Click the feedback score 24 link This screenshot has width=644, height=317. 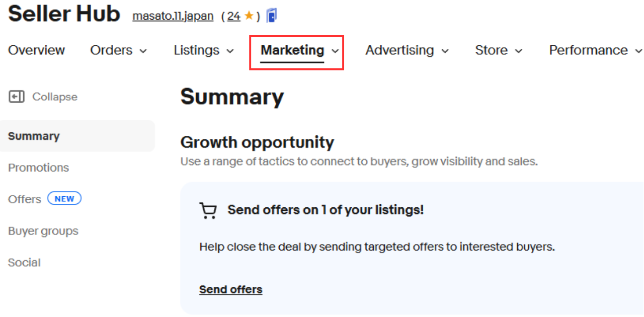click(x=233, y=16)
